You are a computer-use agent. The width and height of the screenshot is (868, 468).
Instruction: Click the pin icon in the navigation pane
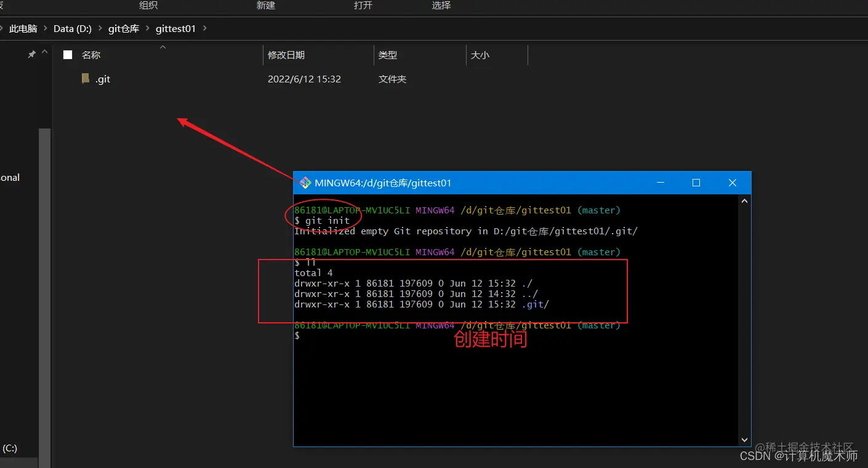tap(31, 55)
